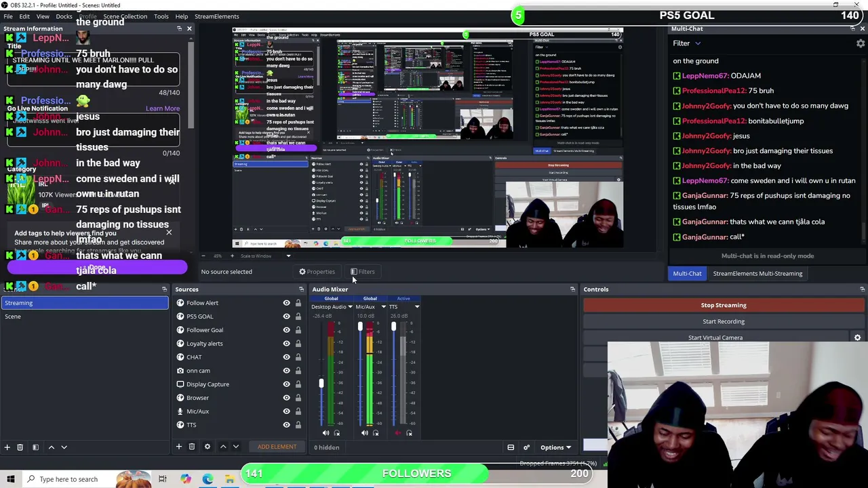
Task: Click Start Recording button
Action: tap(724, 321)
